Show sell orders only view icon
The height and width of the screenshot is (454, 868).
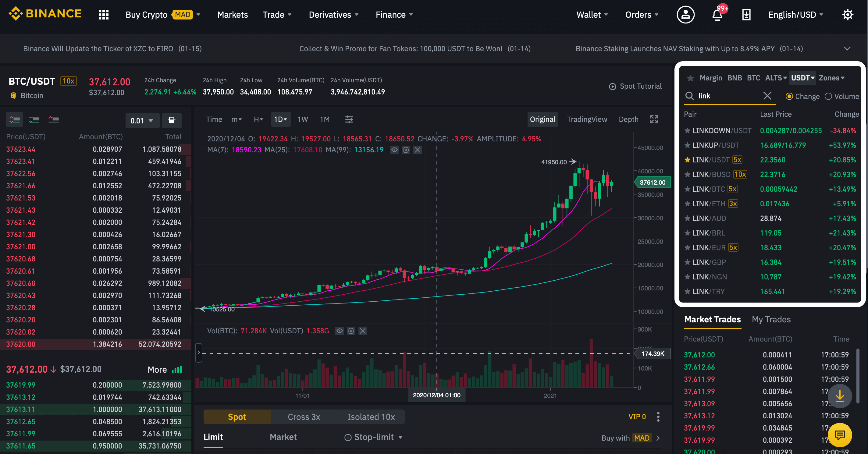click(x=54, y=119)
